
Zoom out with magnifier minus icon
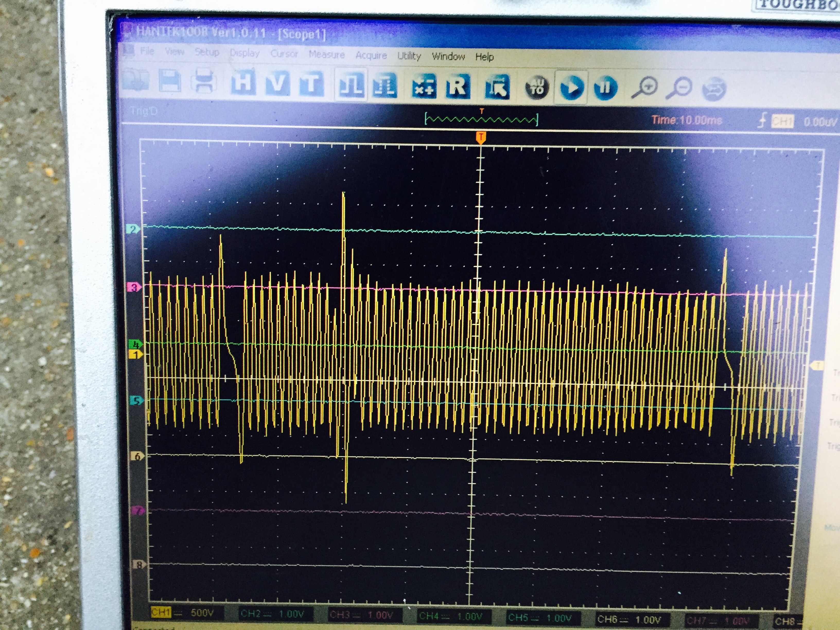coord(679,89)
